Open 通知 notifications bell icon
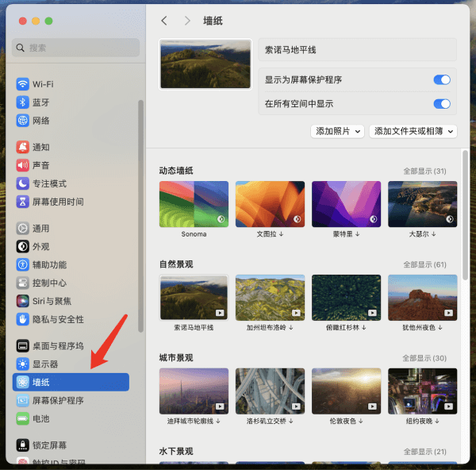The height and width of the screenshot is (470, 476). point(23,147)
